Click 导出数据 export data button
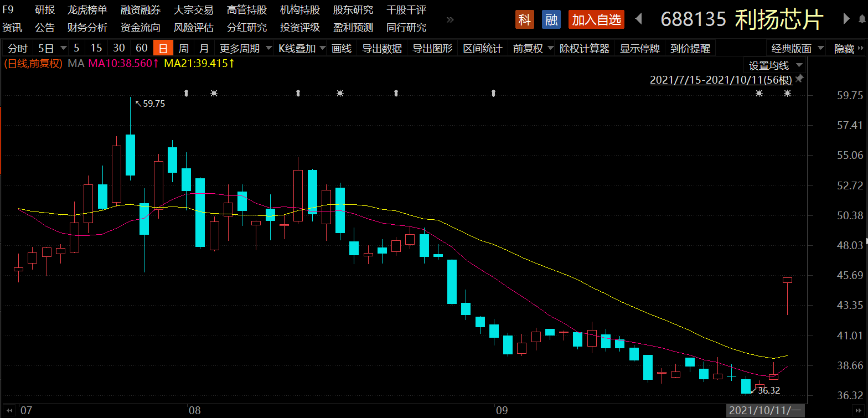The width and height of the screenshot is (868, 418). pyautogui.click(x=382, y=48)
